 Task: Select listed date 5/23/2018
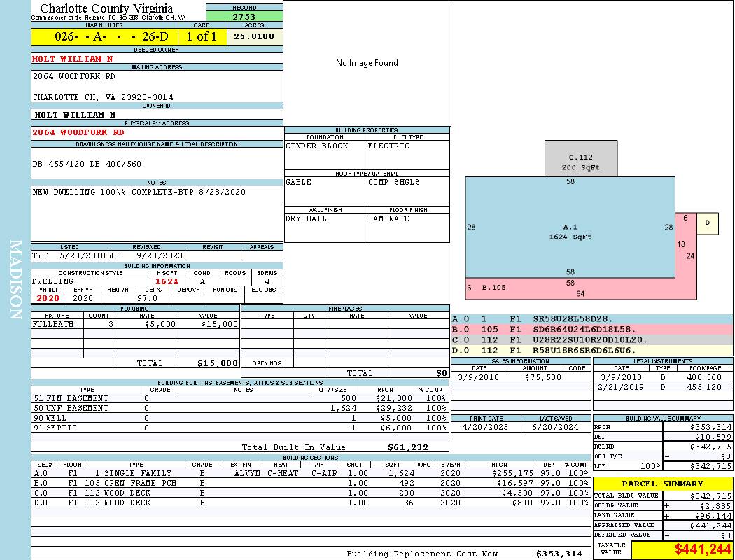click(83, 256)
